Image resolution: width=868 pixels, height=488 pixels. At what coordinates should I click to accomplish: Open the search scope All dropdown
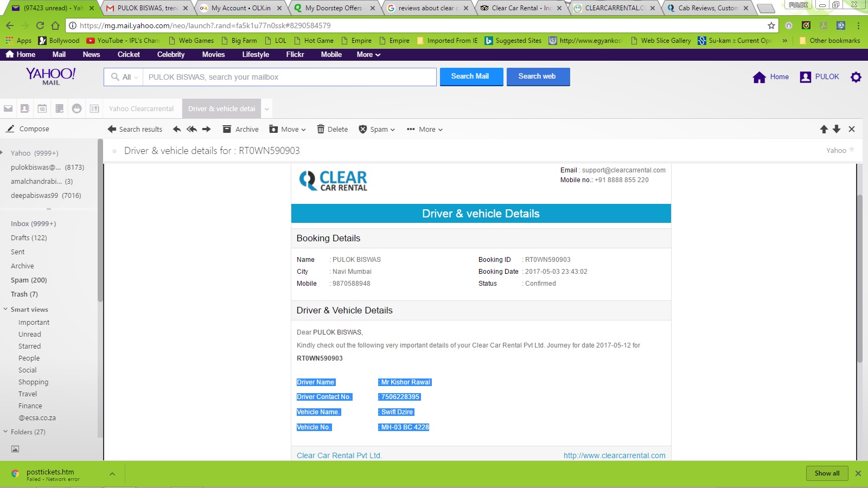coord(124,77)
